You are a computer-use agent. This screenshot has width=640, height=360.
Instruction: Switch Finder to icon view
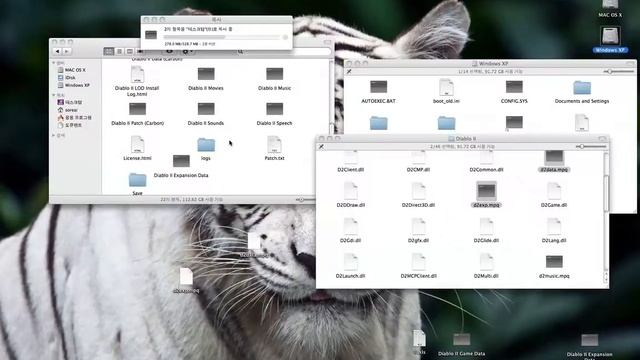109,51
